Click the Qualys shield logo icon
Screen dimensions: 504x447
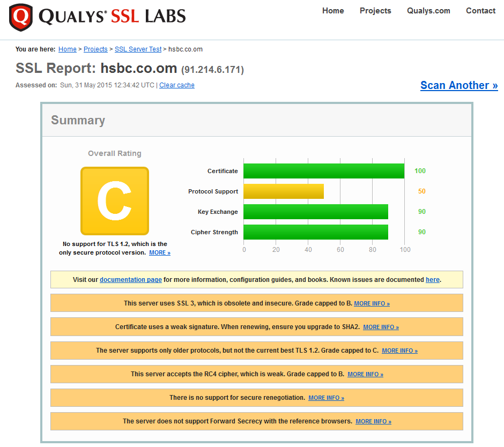(21, 17)
